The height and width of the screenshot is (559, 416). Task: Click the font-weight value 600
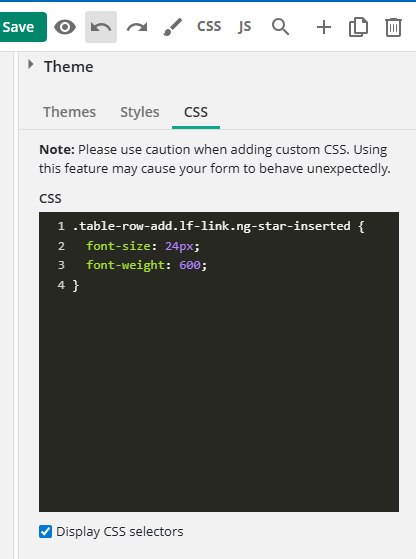point(190,265)
